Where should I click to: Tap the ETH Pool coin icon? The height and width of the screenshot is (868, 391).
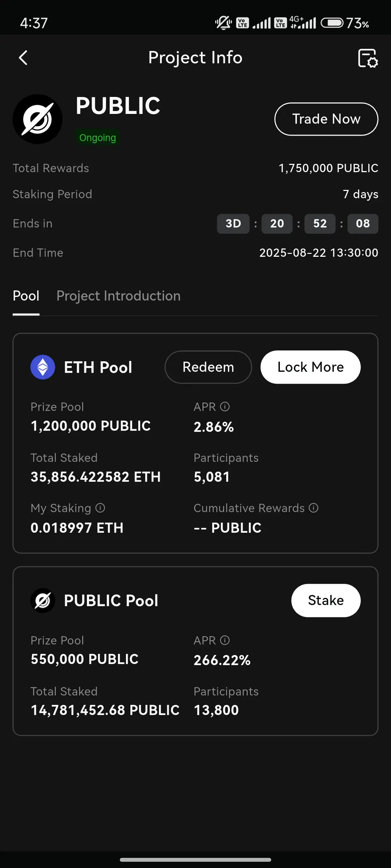pyautogui.click(x=43, y=367)
